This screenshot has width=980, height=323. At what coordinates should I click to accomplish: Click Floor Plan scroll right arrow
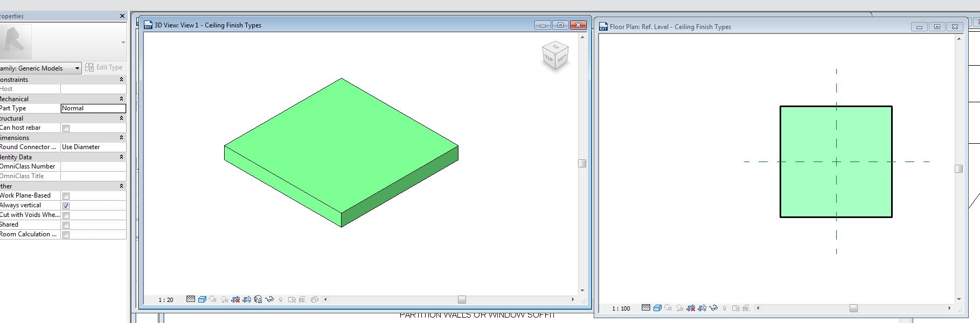(949, 308)
